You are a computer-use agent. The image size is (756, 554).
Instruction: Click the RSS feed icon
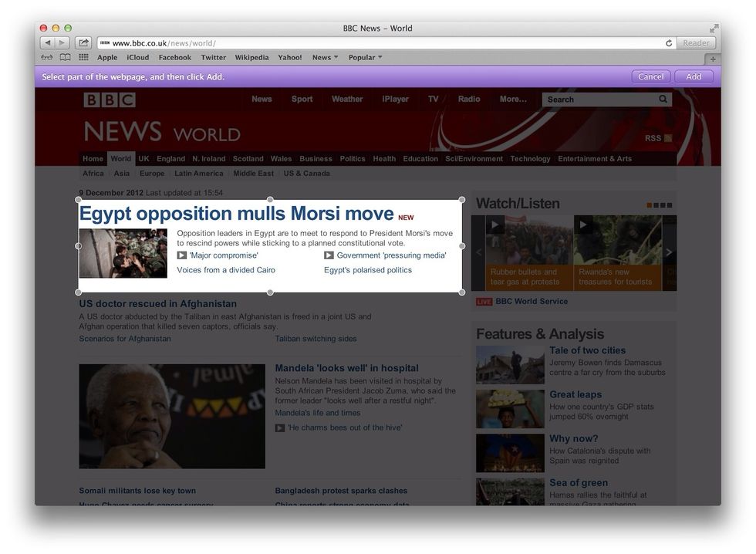[x=668, y=138]
